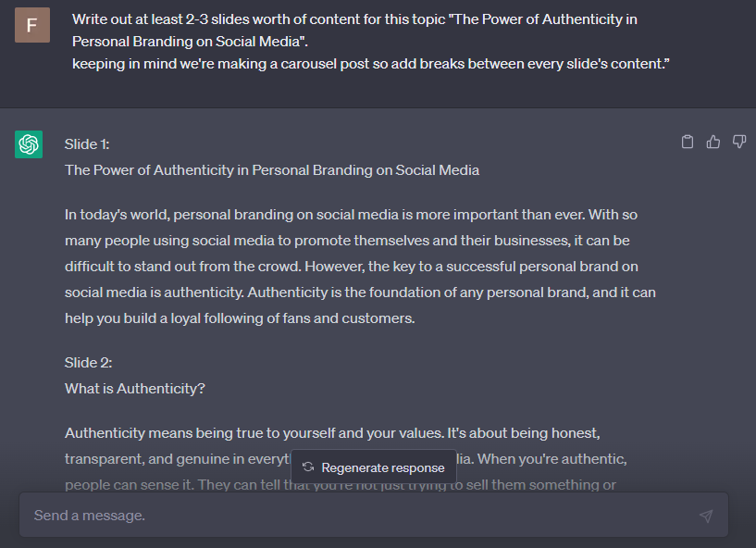
Task: Give the response a thumbs up
Action: pos(713,142)
